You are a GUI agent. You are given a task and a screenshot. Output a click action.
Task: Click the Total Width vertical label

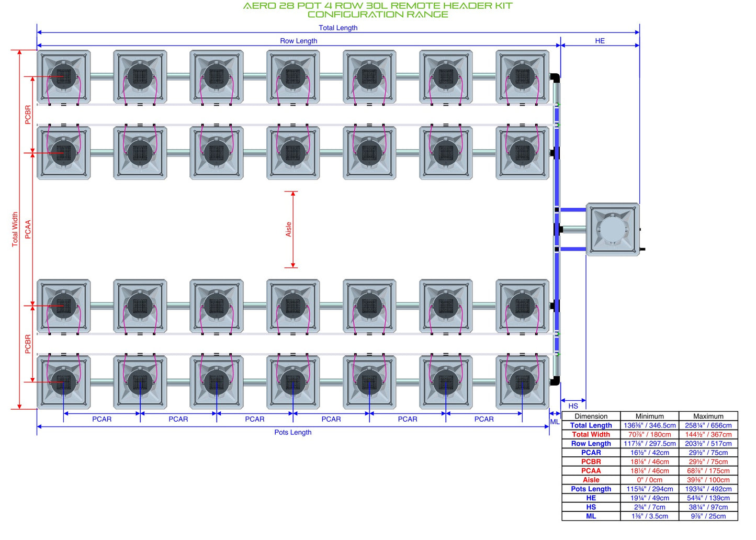(15, 229)
